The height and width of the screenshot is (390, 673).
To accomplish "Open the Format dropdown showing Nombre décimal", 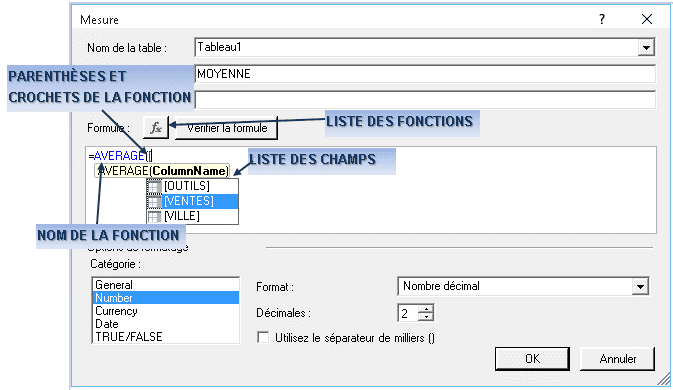I will point(640,286).
